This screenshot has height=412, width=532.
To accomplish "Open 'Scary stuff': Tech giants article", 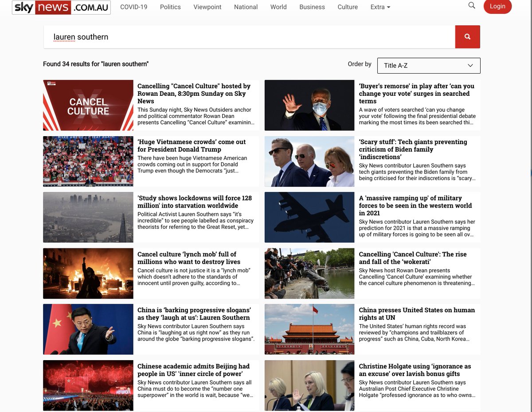I will (x=413, y=149).
